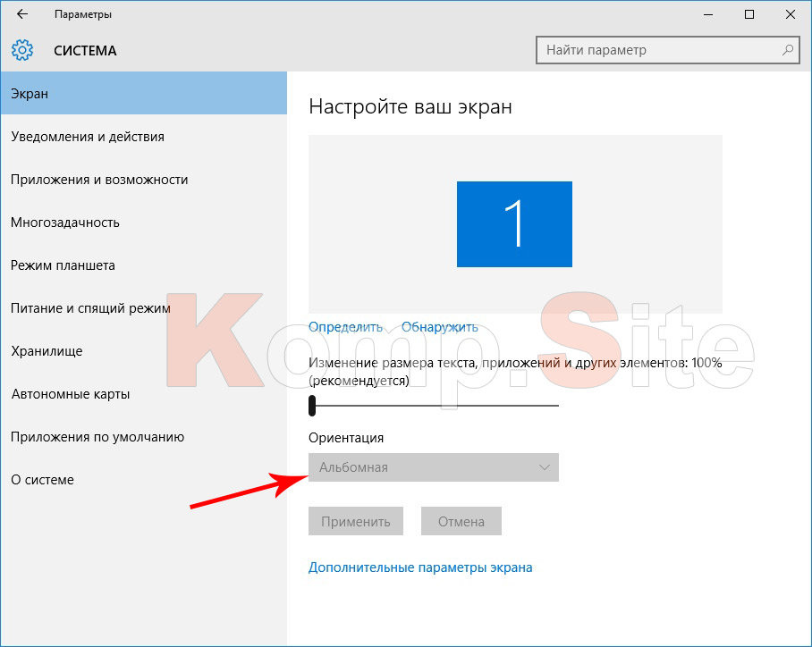Click the search magnifier icon
812x647 pixels.
788,50
